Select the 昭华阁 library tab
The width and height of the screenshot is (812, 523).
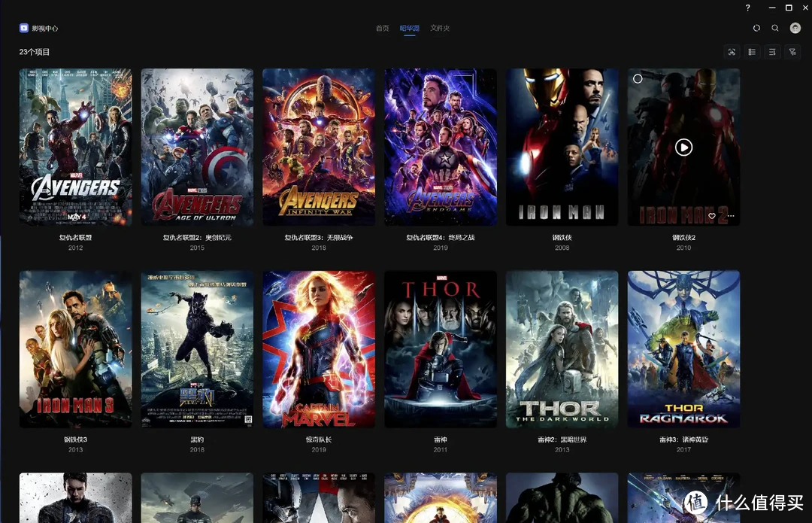click(409, 29)
